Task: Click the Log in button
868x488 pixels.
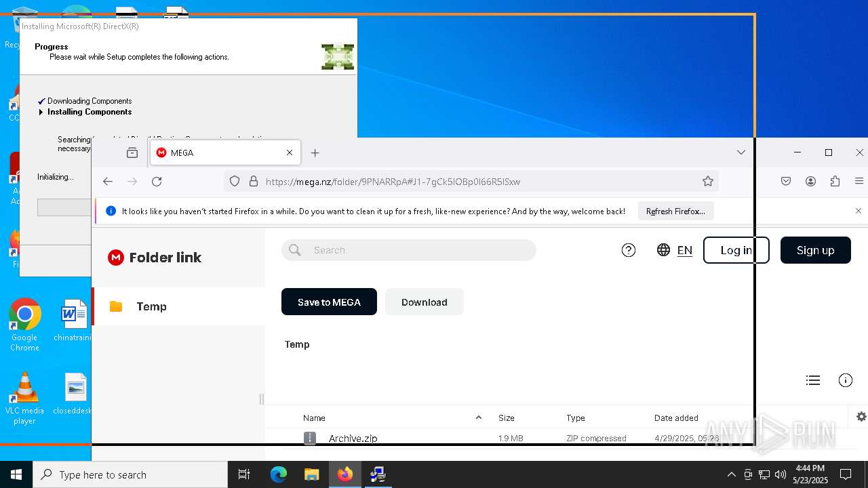Action: 736,250
